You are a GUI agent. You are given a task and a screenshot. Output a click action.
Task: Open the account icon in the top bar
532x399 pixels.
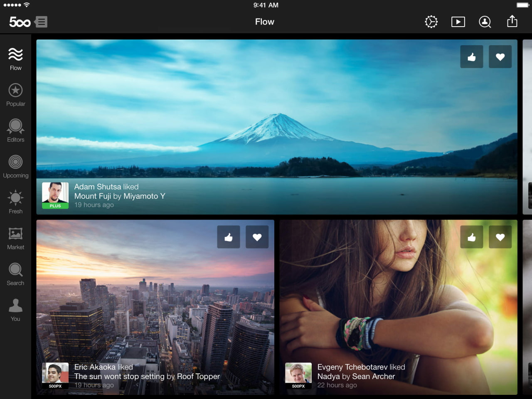coord(485,22)
